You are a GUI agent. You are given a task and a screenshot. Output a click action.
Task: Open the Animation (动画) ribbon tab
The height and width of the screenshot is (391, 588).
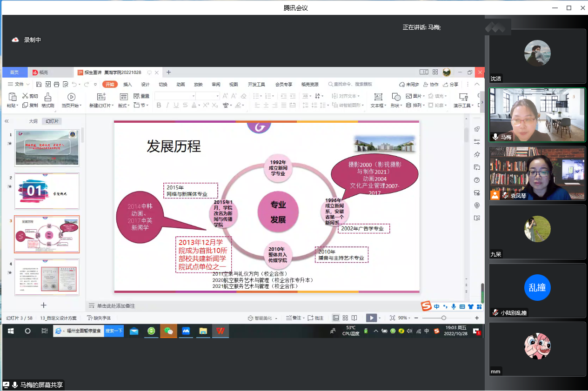180,85
